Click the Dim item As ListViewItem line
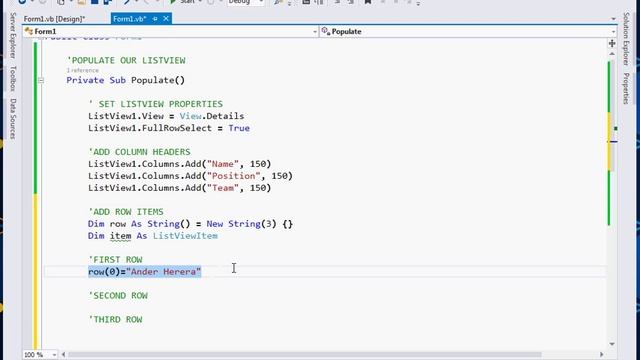The height and width of the screenshot is (360, 640). pyautogui.click(x=153, y=236)
